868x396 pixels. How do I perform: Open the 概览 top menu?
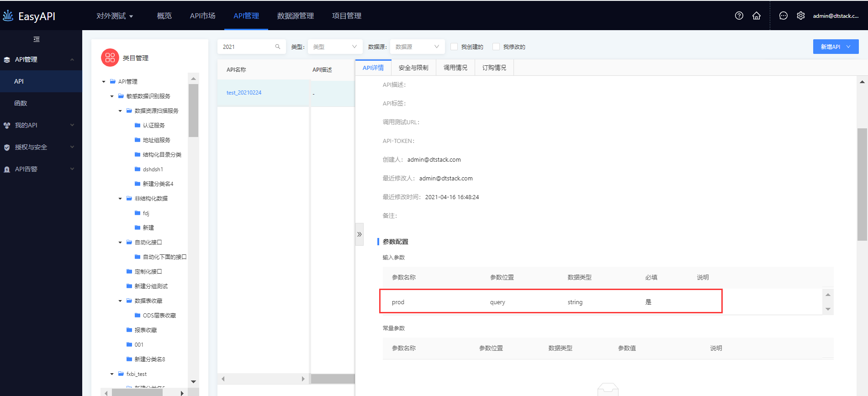tap(164, 16)
